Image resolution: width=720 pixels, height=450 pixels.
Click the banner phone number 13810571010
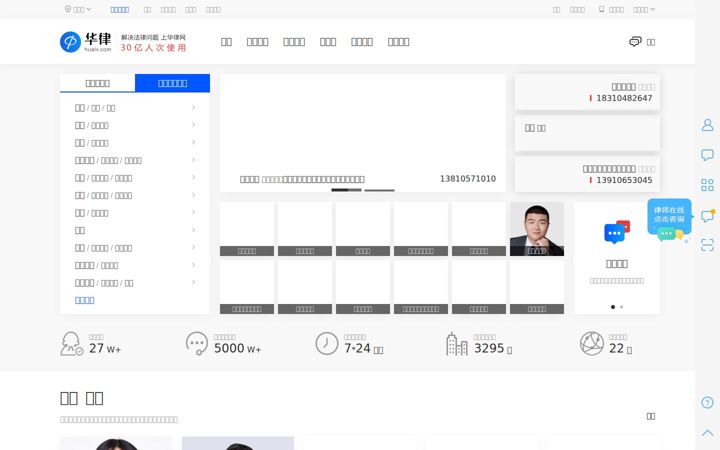coord(468,179)
